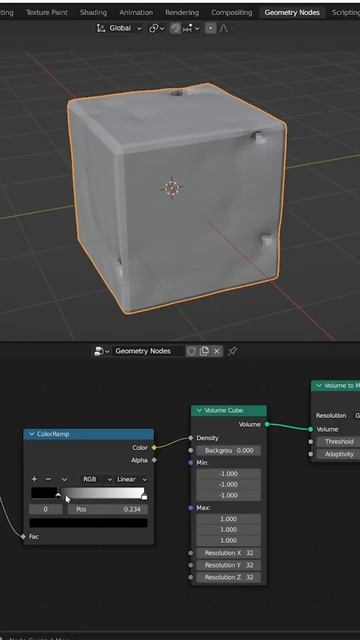Open the node group browse dropdown
Image resolution: width=360 pixels, height=640 pixels.
click(102, 351)
